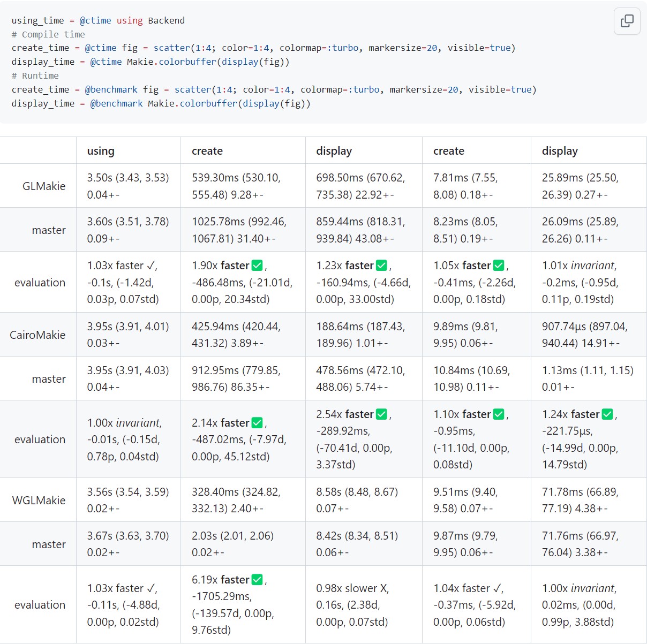Click the copy code button
Viewport: 647px width, 644px height.
(x=627, y=21)
